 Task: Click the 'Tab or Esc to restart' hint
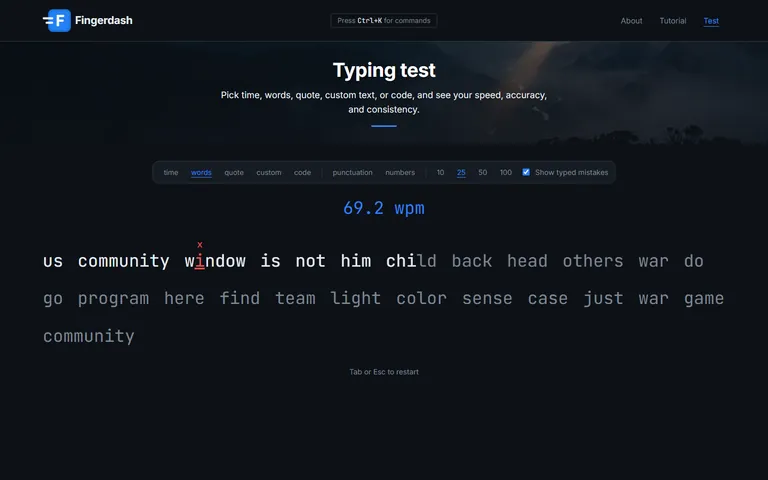(x=384, y=372)
